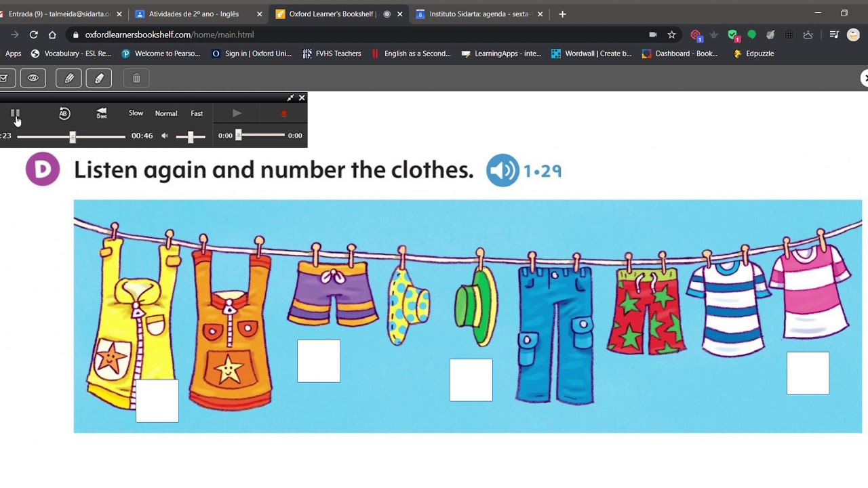Viewport: 868px width, 488px height.
Task: Open English as a Second bookmark
Action: 411,54
